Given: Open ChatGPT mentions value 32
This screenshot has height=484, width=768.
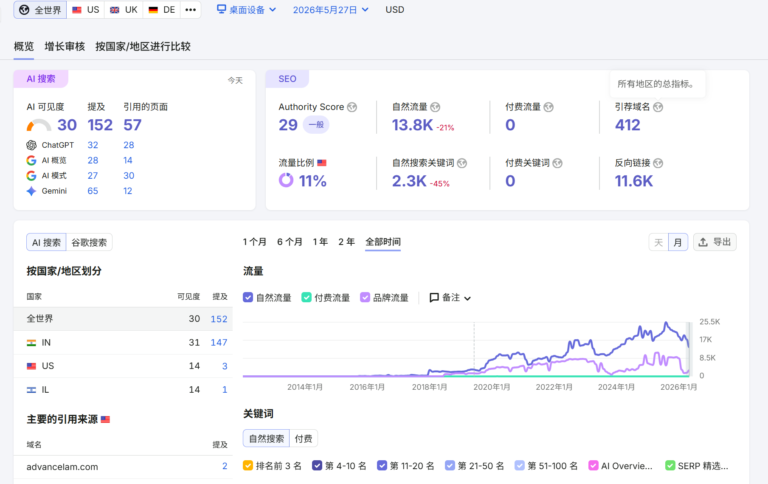Looking at the screenshot, I should pyautogui.click(x=93, y=145).
